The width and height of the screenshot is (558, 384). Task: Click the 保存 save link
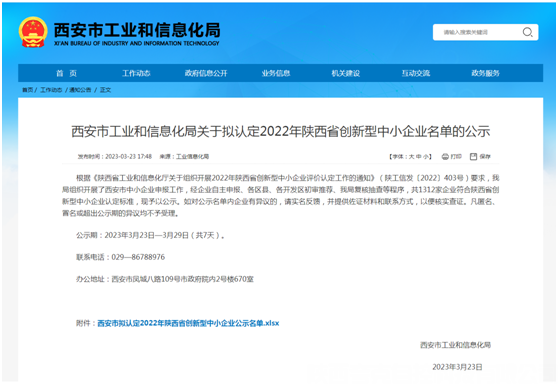click(484, 157)
